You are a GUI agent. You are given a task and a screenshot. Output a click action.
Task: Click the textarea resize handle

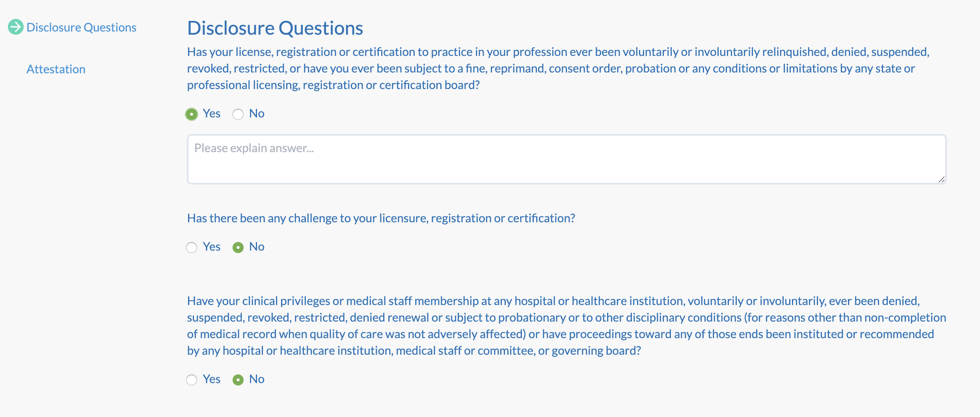(942, 180)
